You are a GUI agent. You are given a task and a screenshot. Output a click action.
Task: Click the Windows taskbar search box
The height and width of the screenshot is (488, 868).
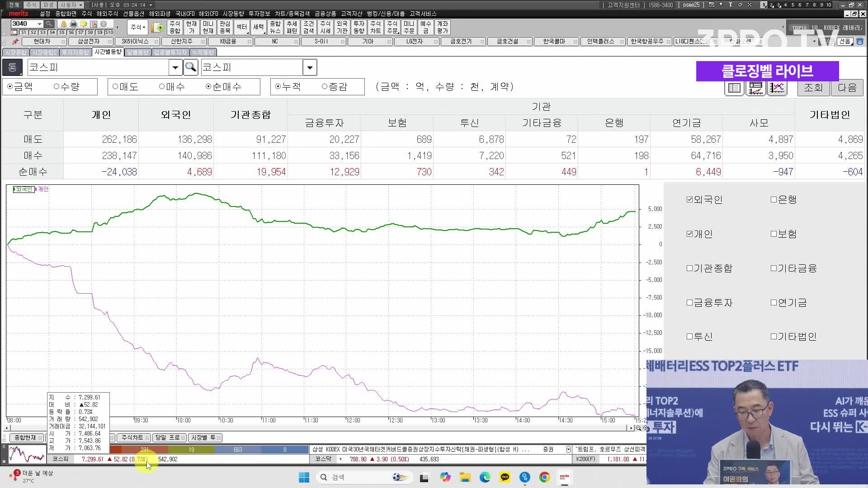pyautogui.click(x=365, y=477)
